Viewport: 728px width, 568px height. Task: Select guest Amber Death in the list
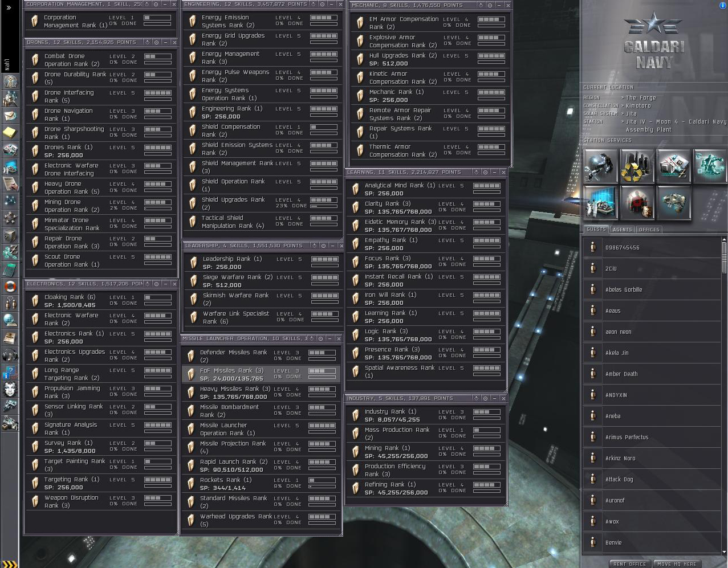pyautogui.click(x=652, y=374)
